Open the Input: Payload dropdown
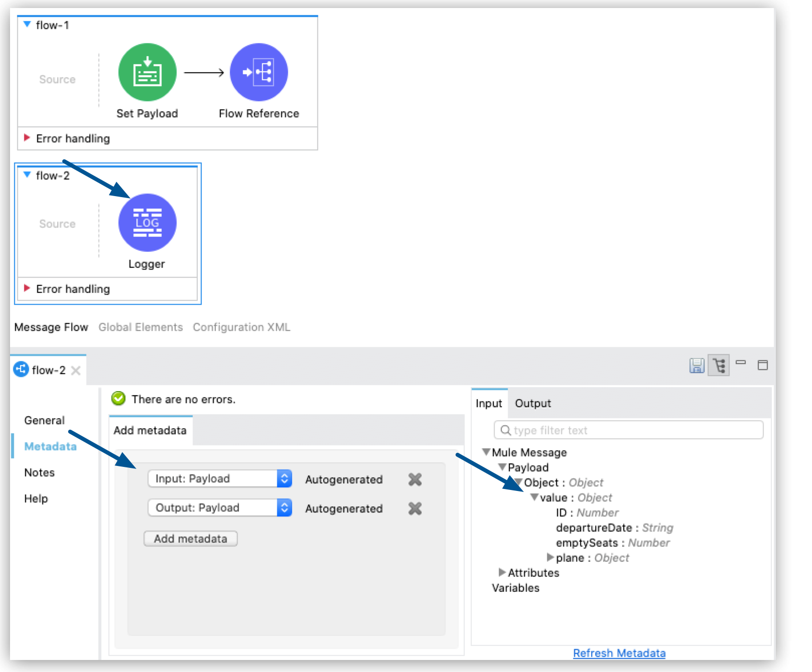 pyautogui.click(x=284, y=479)
